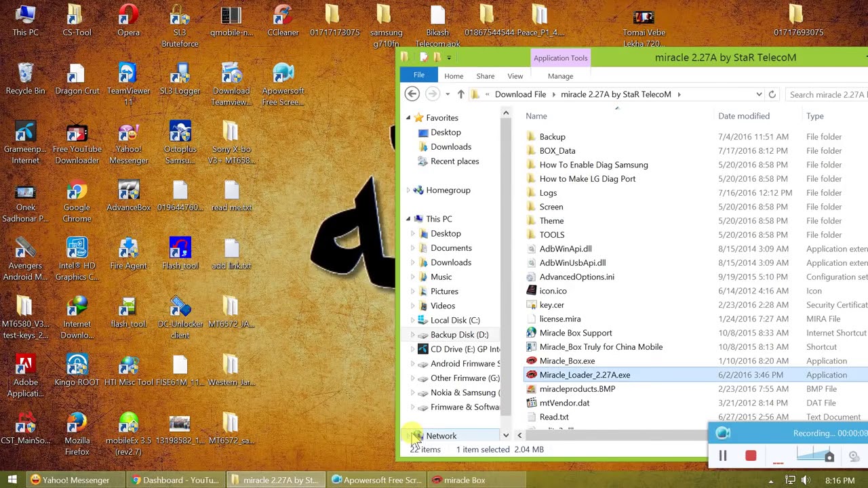Select the AdvancedOptions.ini file
This screenshot has height=488, width=868.
coord(576,277)
